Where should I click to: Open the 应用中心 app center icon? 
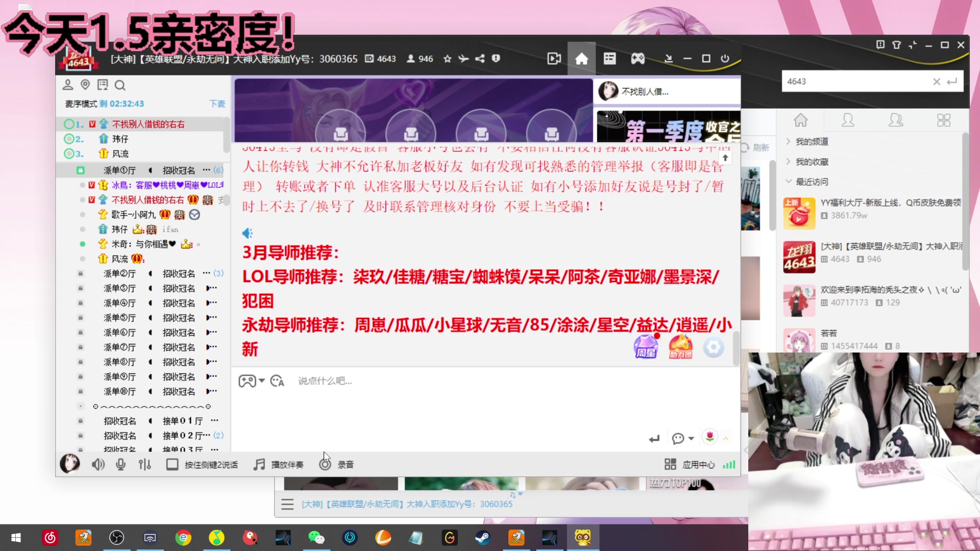(x=670, y=464)
